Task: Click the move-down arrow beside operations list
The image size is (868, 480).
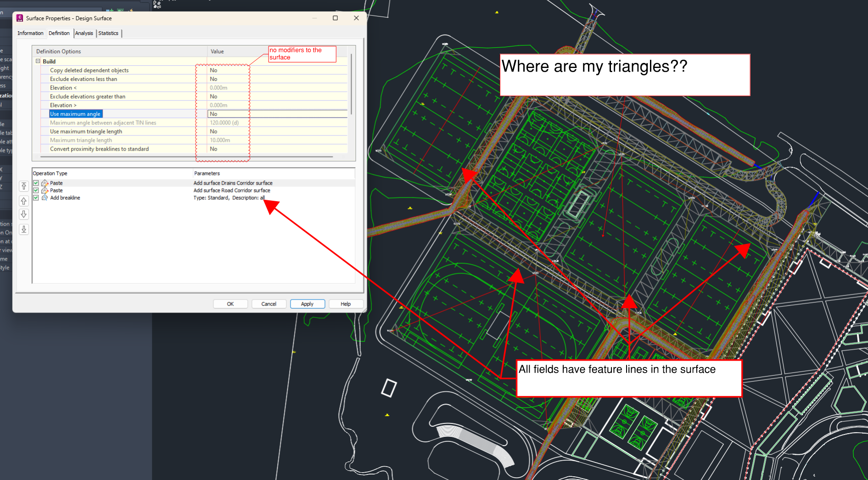Action: [24, 214]
